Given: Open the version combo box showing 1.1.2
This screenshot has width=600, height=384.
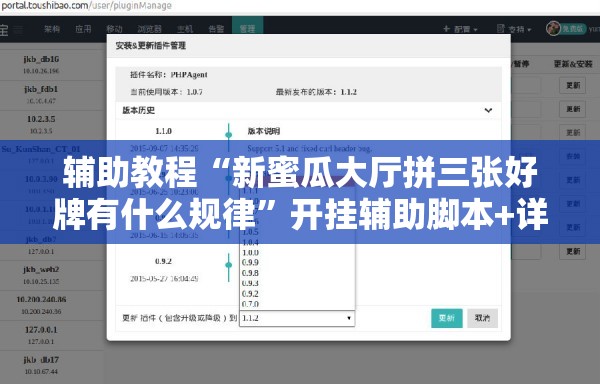Looking at the screenshot, I should point(297,318).
